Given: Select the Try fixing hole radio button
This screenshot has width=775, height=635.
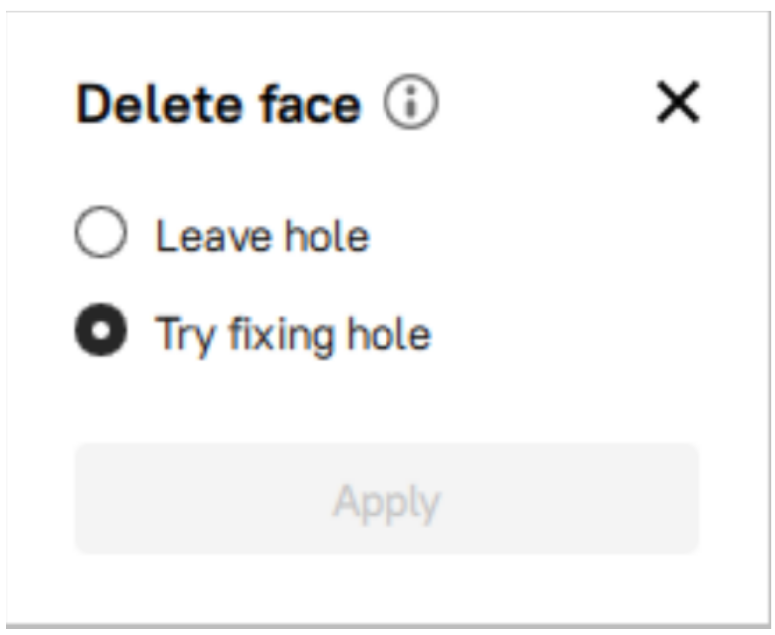Looking at the screenshot, I should [x=101, y=330].
